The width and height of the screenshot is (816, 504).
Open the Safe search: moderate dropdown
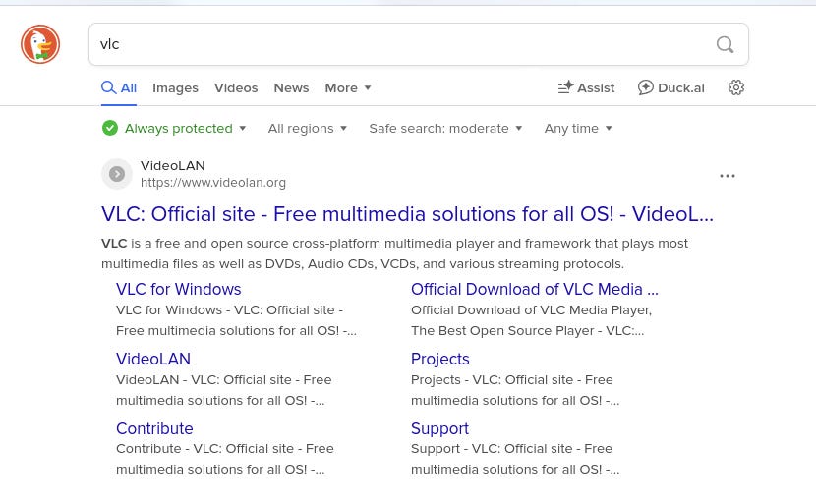click(445, 128)
